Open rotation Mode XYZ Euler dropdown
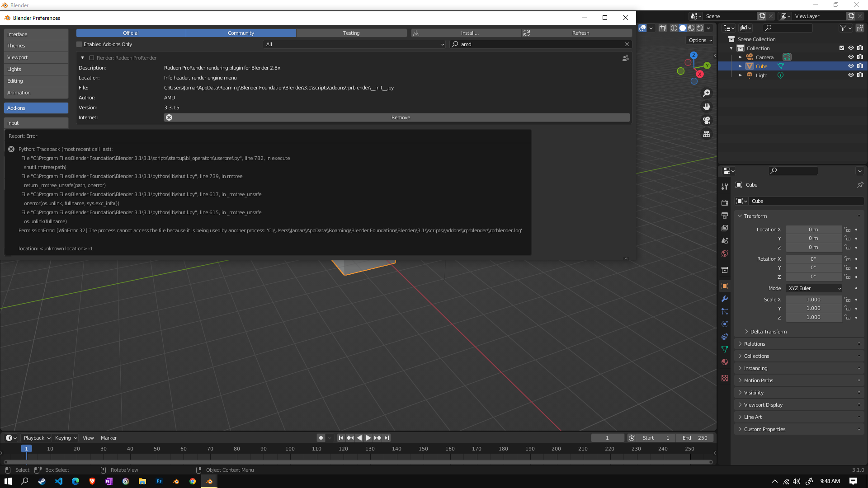The height and width of the screenshot is (488, 868). [814, 288]
